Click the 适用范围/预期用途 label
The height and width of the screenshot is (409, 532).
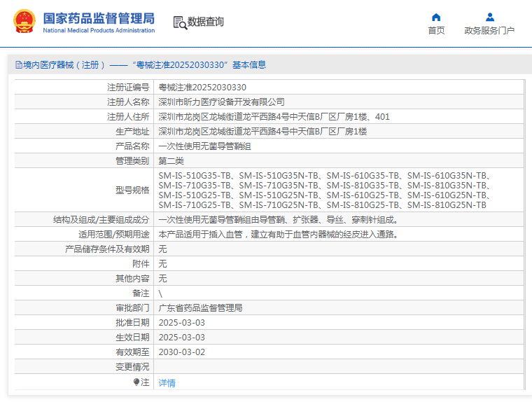click(x=113, y=235)
